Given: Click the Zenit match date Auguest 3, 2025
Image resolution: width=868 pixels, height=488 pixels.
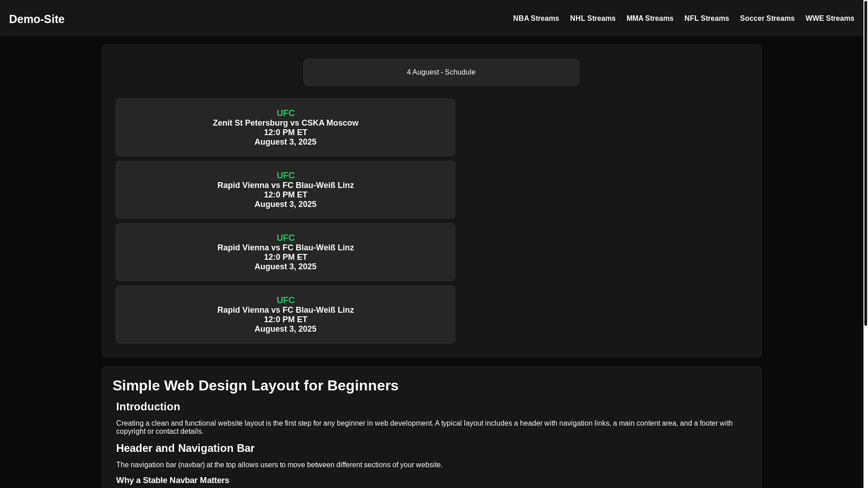Looking at the screenshot, I should click(285, 142).
